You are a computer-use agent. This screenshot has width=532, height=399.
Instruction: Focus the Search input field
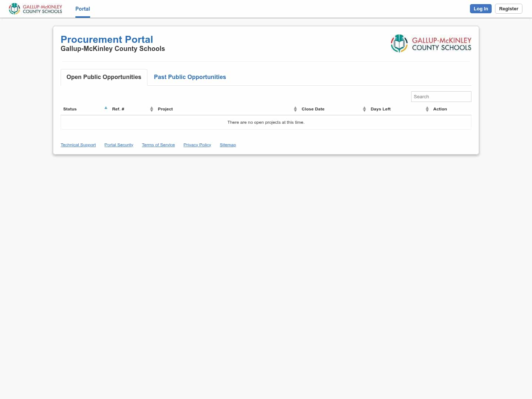click(441, 97)
